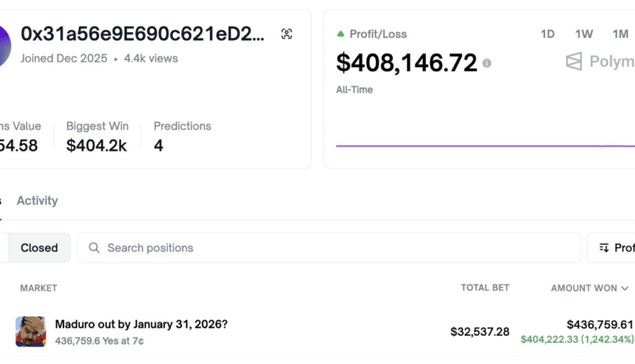Expand the Amount Won sort chevron
This screenshot has width=635, height=364.
tap(626, 289)
